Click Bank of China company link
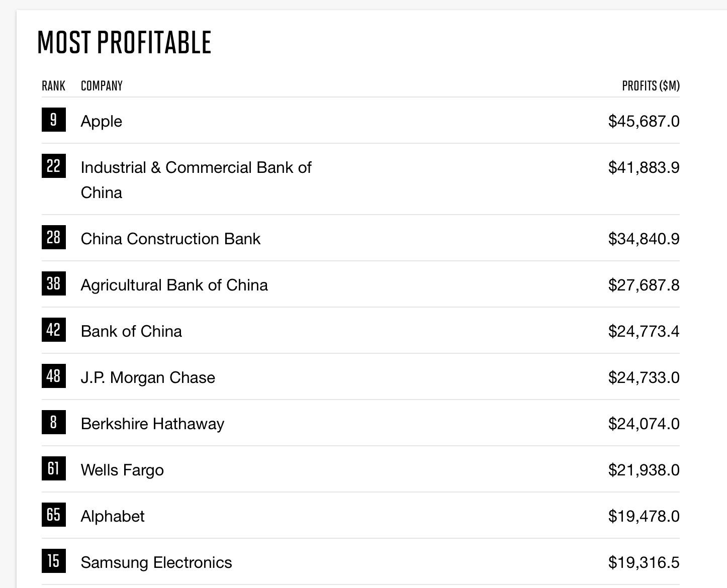 coord(131,331)
